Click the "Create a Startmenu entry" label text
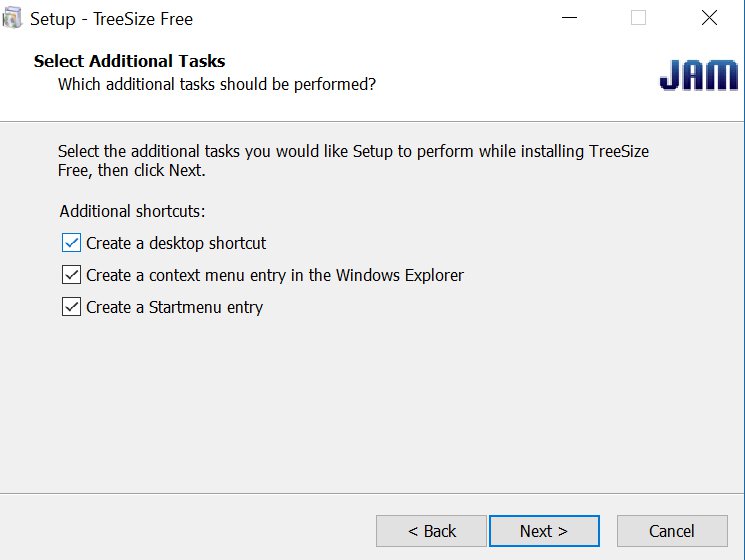Image resolution: width=745 pixels, height=560 pixels. click(174, 307)
